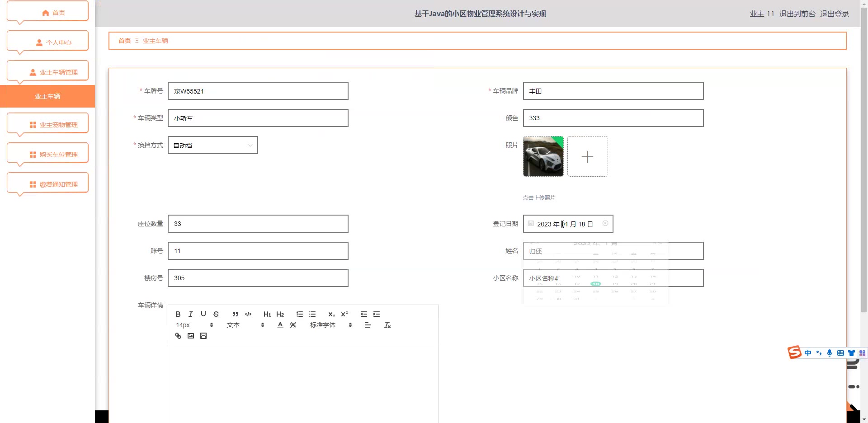Focus the 车辆类型 input field

click(x=258, y=118)
